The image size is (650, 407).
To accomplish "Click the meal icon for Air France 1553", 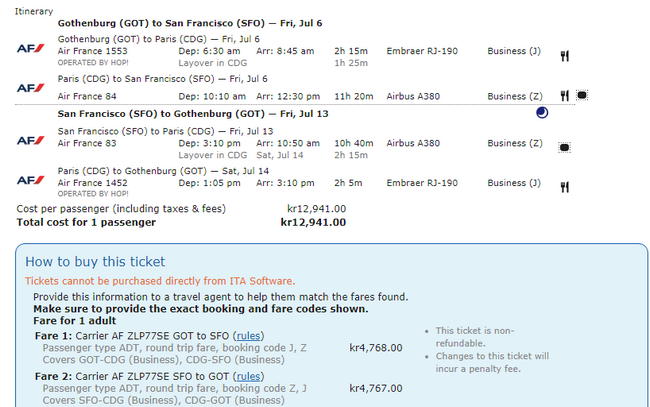I will [565, 56].
